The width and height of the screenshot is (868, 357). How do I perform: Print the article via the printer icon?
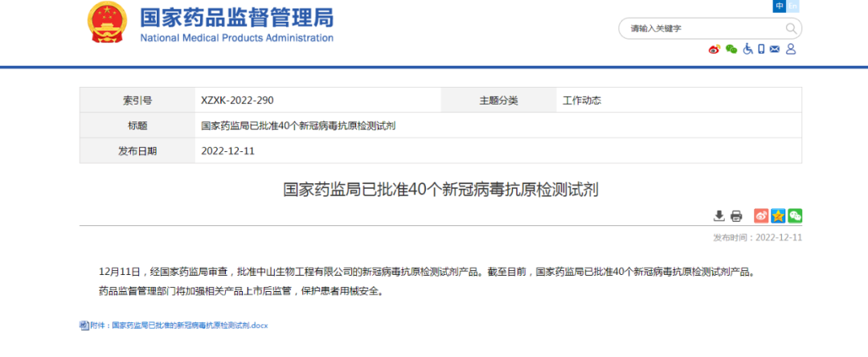pyautogui.click(x=735, y=215)
